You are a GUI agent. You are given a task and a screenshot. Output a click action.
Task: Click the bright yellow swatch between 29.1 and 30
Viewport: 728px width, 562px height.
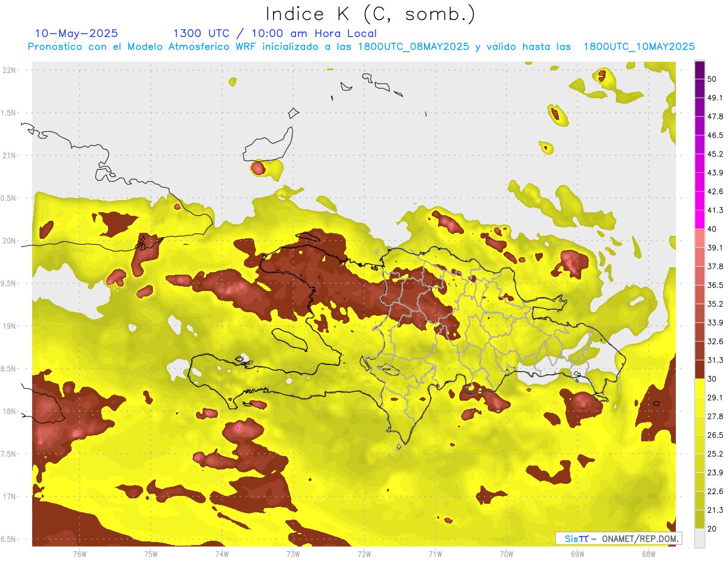coord(699,388)
